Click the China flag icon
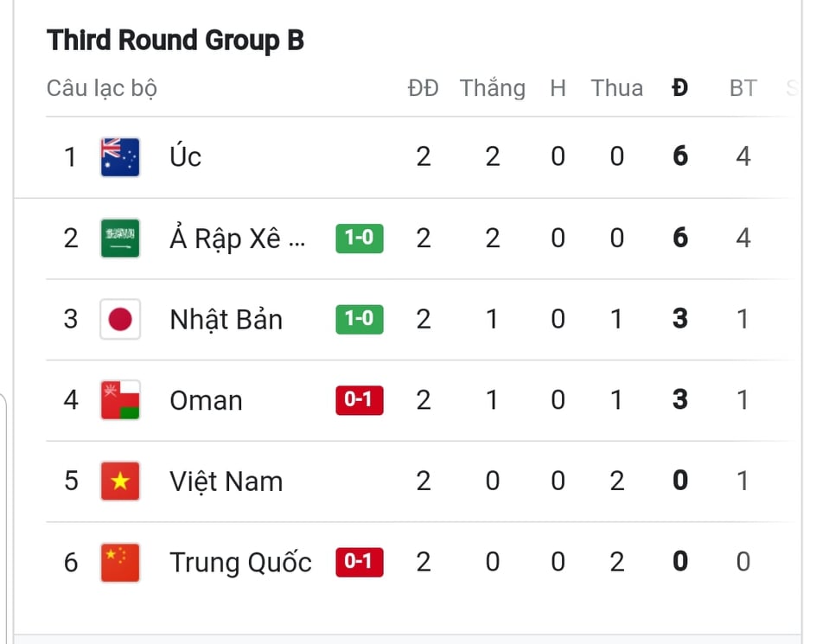The image size is (816, 644). [120, 562]
